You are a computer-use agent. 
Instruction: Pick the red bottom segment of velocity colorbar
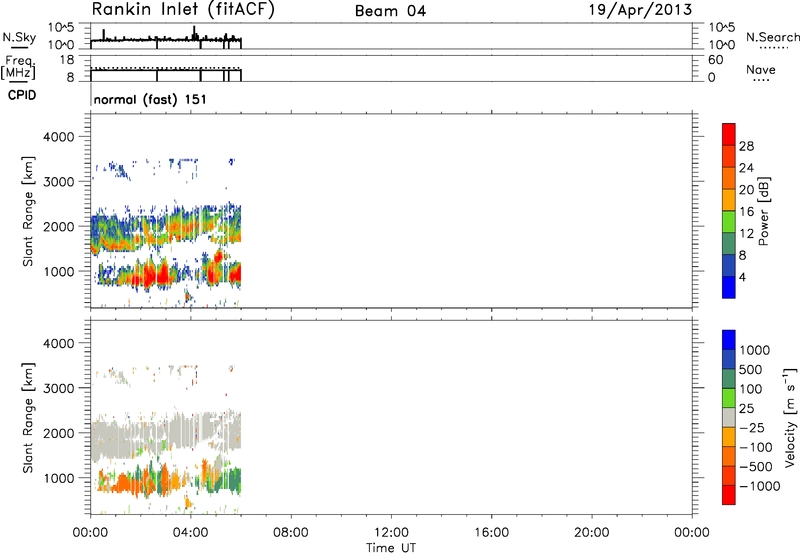click(729, 495)
